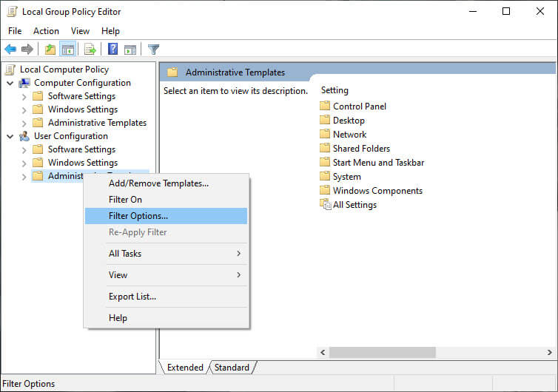Minimize the Local Group Policy Editor window
The image size is (558, 392).
pos(473,11)
